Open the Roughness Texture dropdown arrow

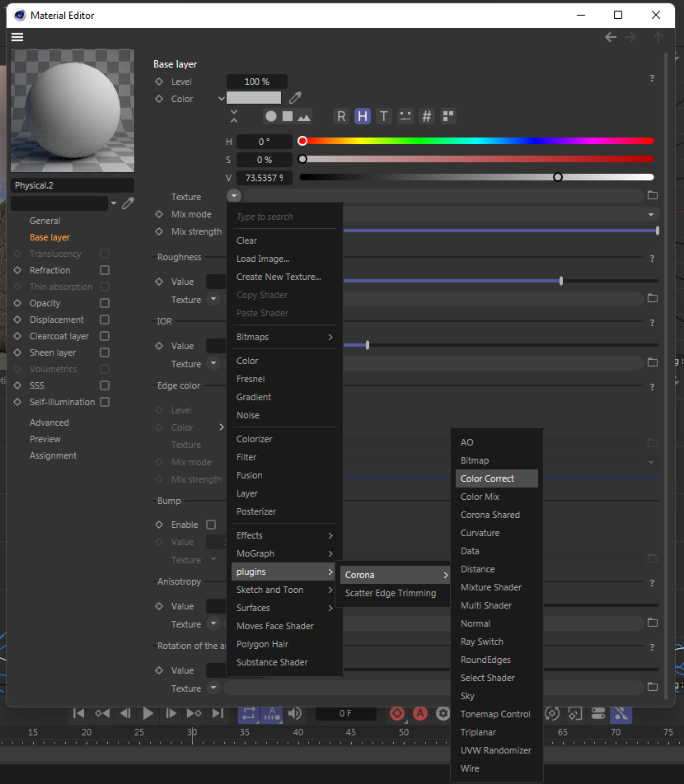point(213,299)
